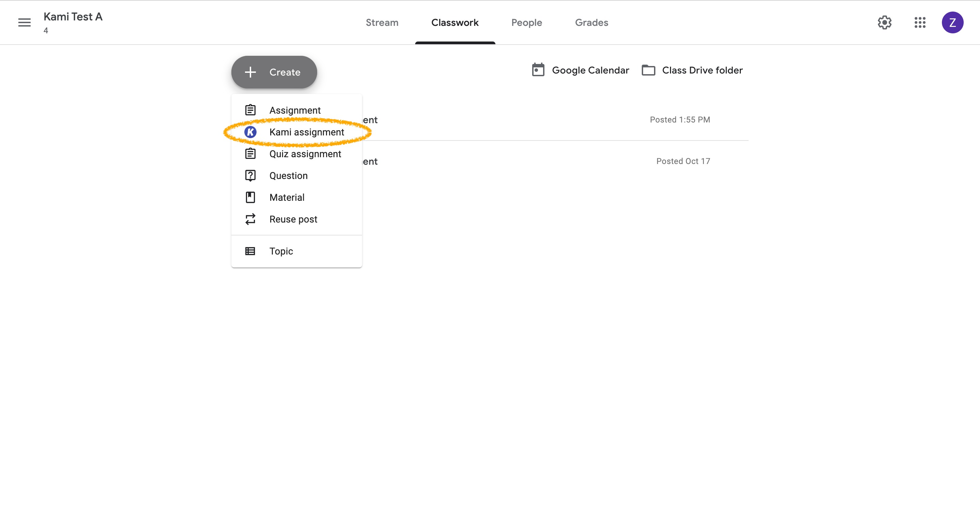Open Google apps grid launcher
The width and height of the screenshot is (980, 524).
click(x=920, y=22)
